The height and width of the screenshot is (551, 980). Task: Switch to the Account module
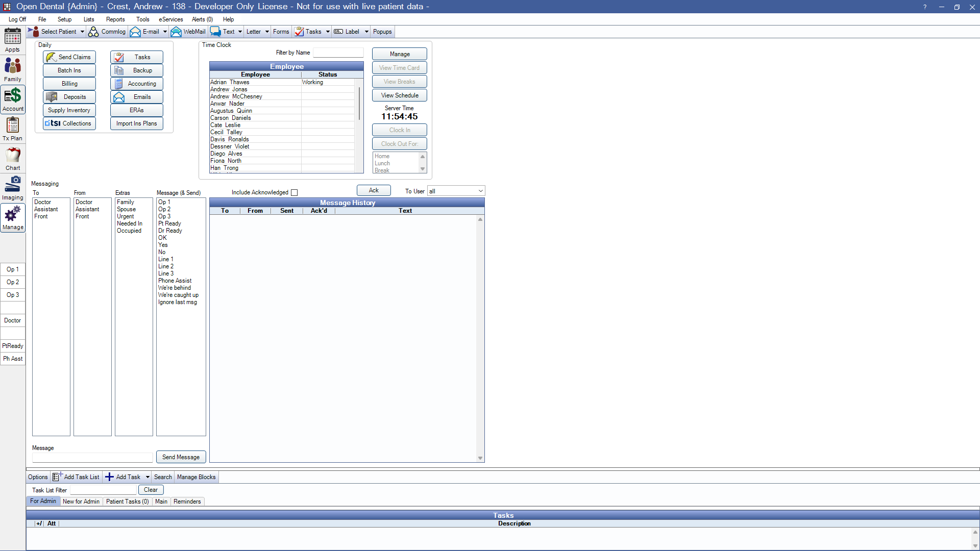(x=13, y=99)
